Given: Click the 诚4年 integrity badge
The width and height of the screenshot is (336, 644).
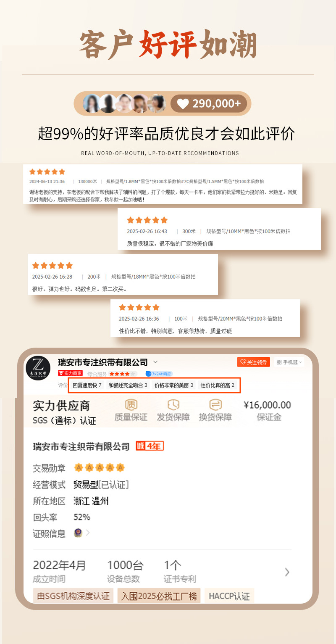Looking at the screenshot, I should tap(150, 446).
